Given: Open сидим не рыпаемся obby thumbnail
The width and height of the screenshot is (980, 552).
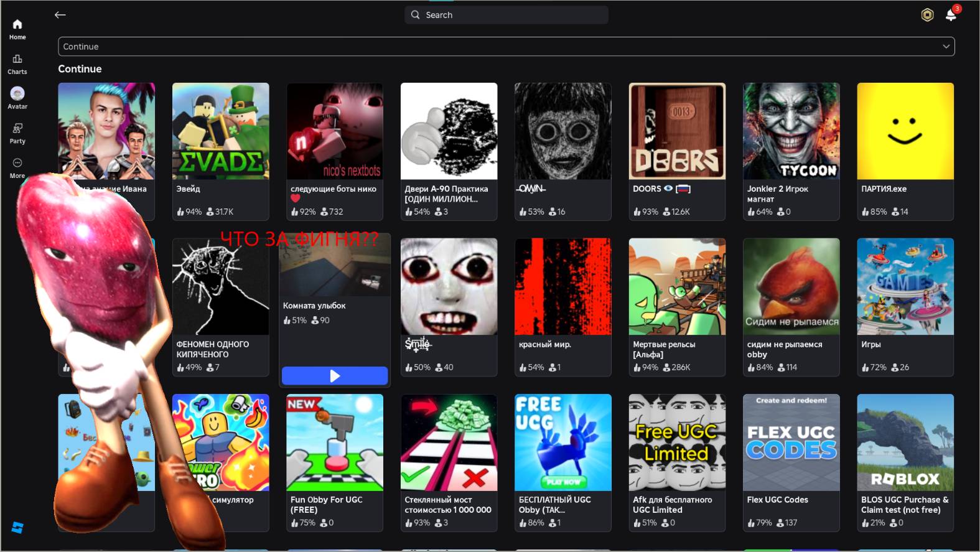Looking at the screenshot, I should tap(791, 287).
